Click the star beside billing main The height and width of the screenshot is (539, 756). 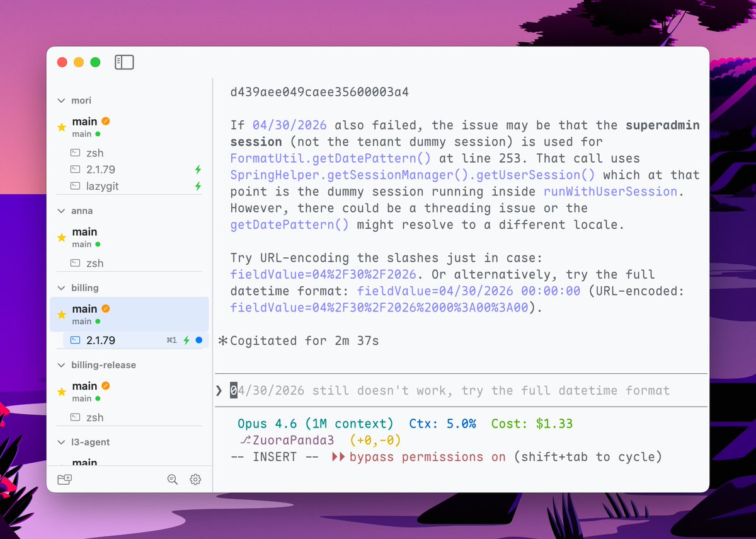(x=62, y=315)
